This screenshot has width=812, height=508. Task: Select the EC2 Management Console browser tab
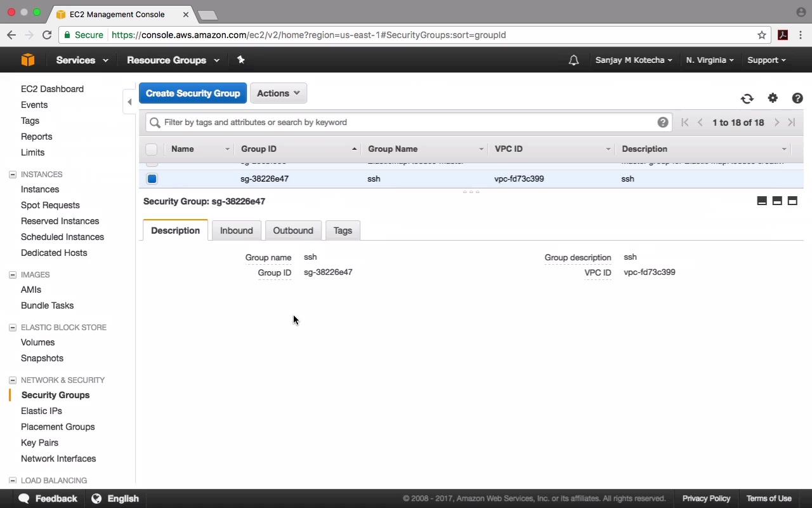[121, 14]
